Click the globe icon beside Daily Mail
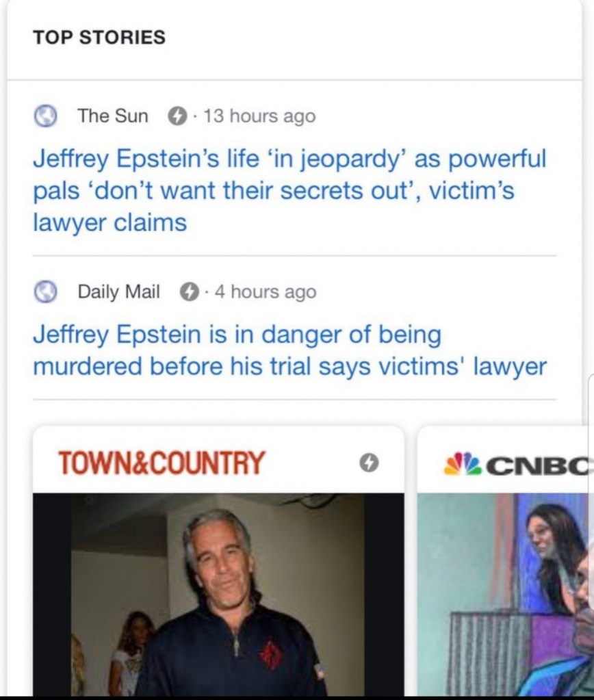 coord(47,292)
